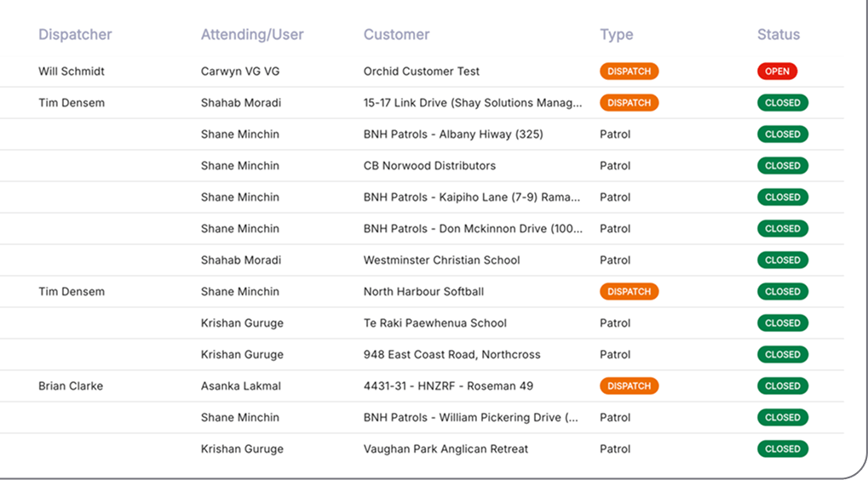Screen dimensions: 868x480
Task: Select Tim Densem on North Harbour Softball row
Action: (72, 292)
